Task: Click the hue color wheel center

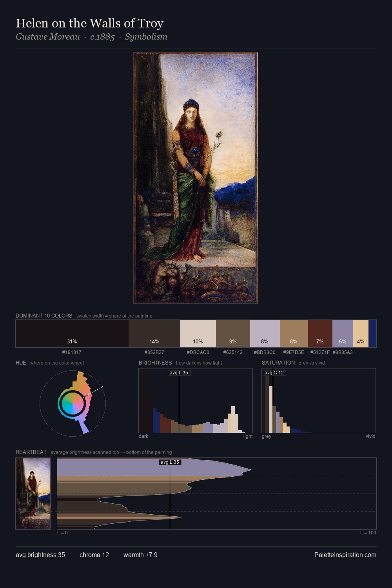Action: (x=73, y=403)
